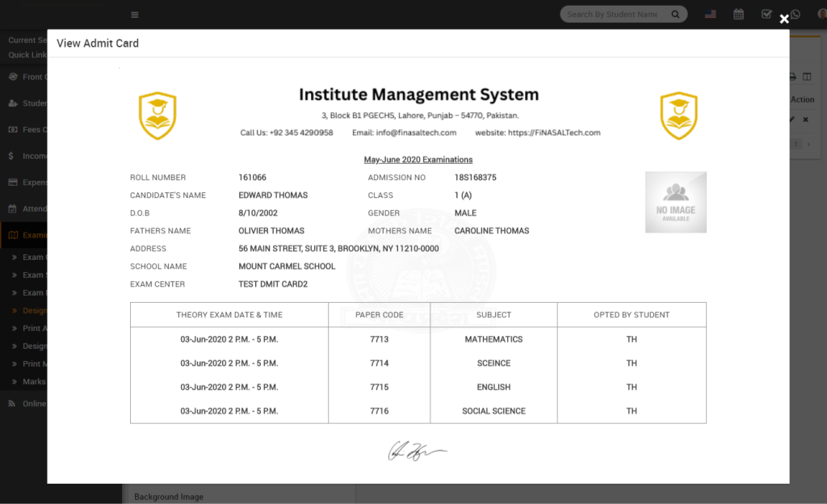Open the WhatsApp icon in header

(x=796, y=15)
